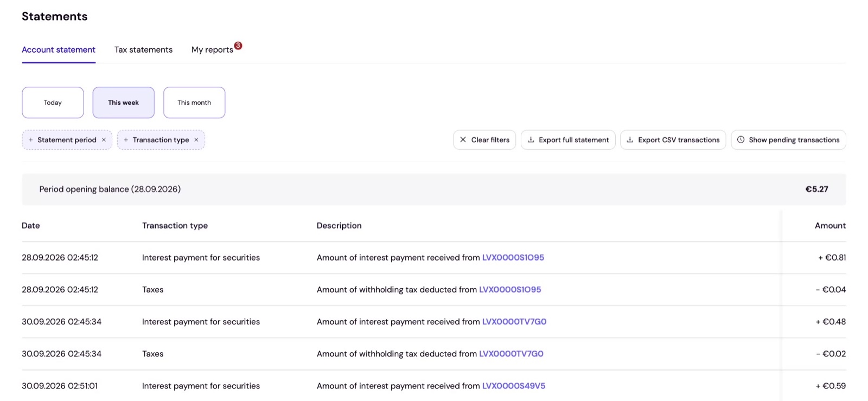
Task: Open security link LVX0000S49V5
Action: tap(514, 386)
